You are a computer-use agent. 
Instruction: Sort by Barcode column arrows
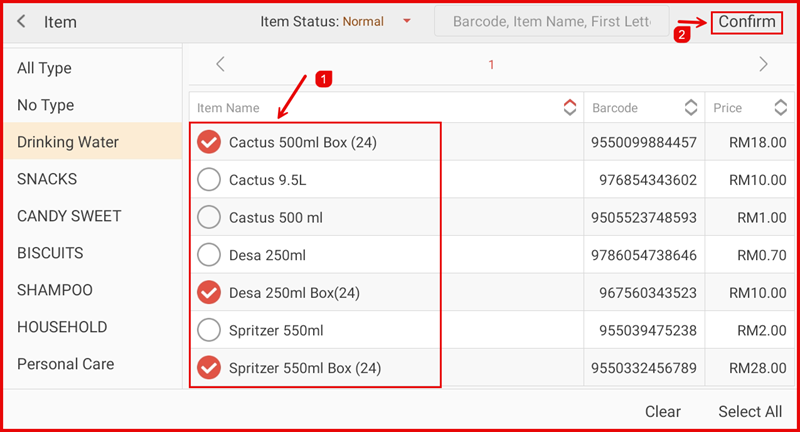coord(690,107)
